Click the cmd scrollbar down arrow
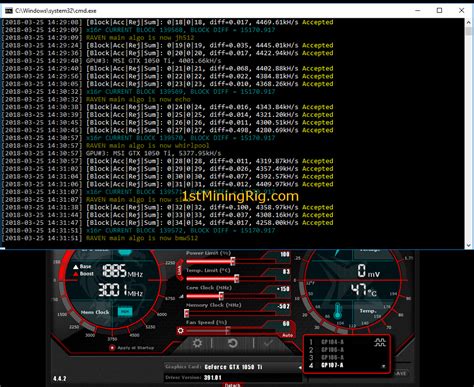This screenshot has width=474, height=387. pos(468,245)
